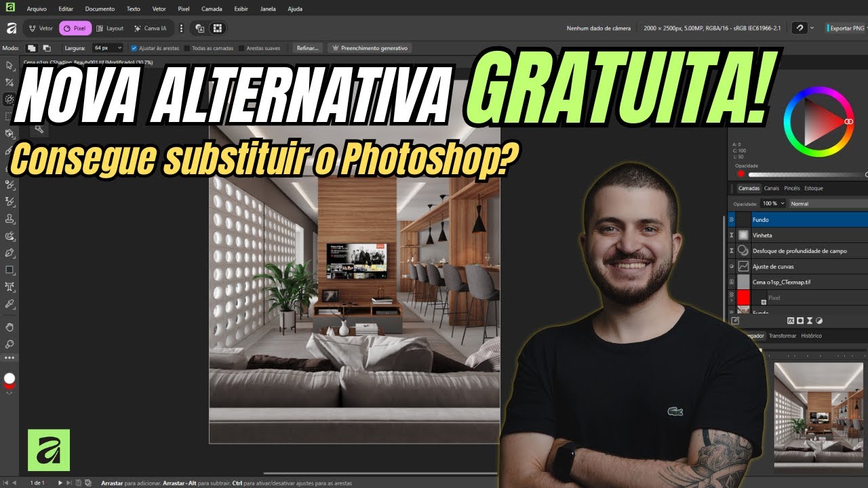Image resolution: width=868 pixels, height=488 pixels.
Task: Toggle visibility of Cena o1sp_CTexmap.tif layer
Action: point(731,282)
